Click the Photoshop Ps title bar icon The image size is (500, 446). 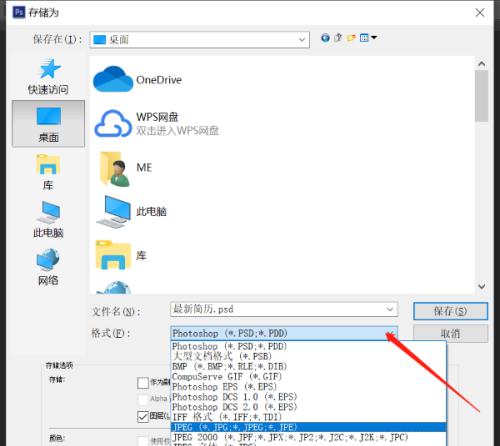point(19,12)
